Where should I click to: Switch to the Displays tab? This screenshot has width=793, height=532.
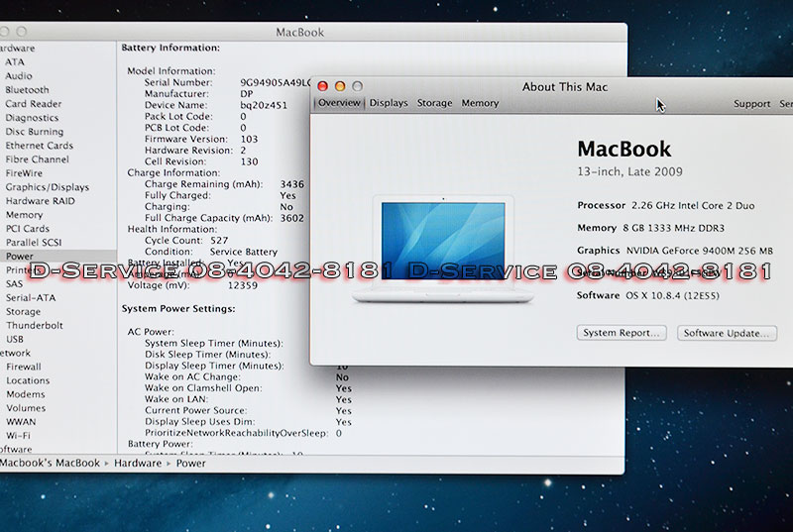tap(389, 103)
